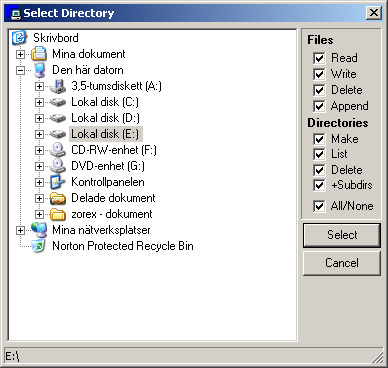
Task: Uncheck the Files Delete permission
Action: [319, 90]
